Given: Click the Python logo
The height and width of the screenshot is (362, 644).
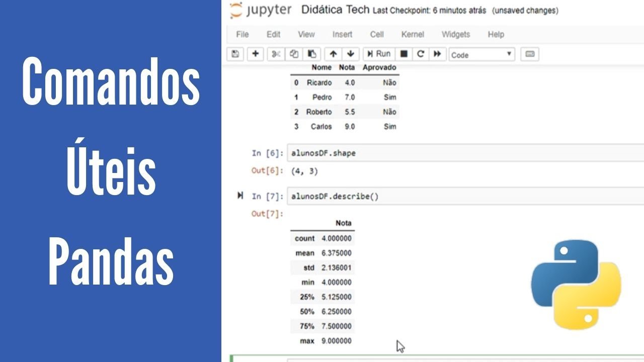Looking at the screenshot, I should point(576,284).
